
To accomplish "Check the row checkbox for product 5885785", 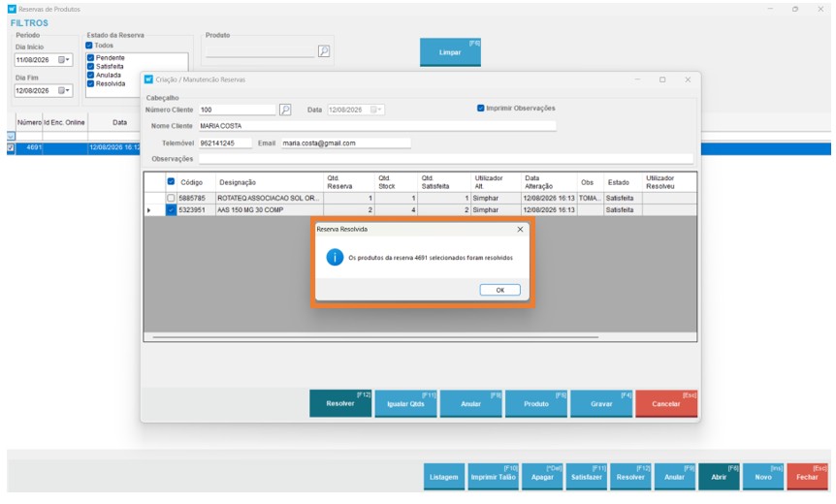I will point(171,198).
